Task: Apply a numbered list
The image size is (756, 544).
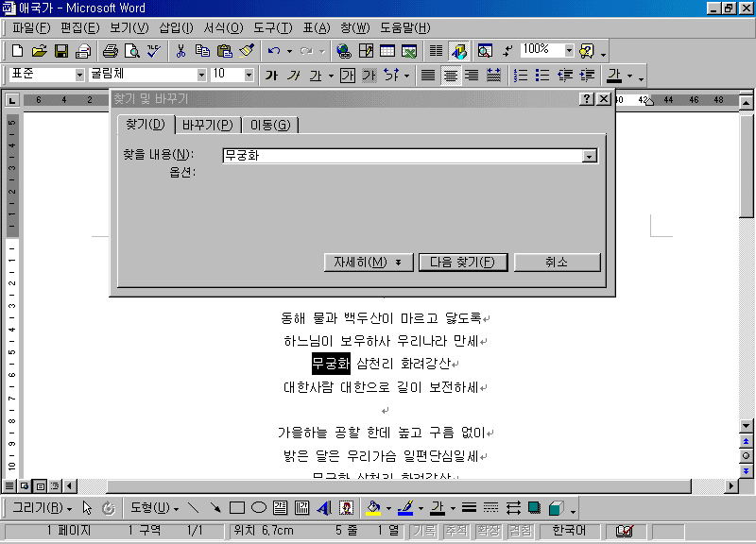Action: pyautogui.click(x=521, y=76)
